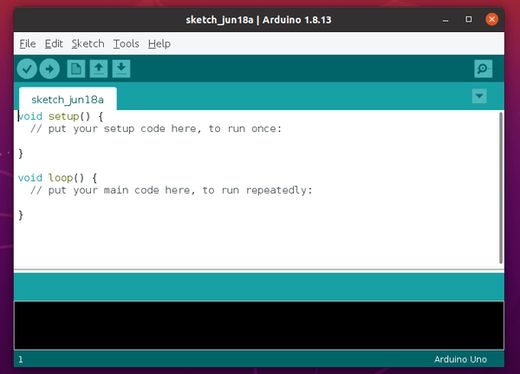Viewport: 520px width, 374px height.
Task: Click the 'put your setup code here' comment
Action: [156, 129]
